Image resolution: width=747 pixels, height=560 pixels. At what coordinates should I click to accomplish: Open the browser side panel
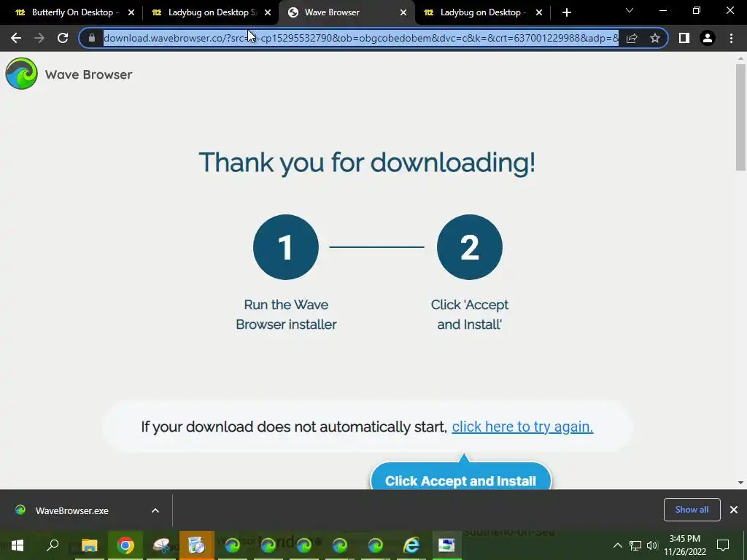(684, 38)
